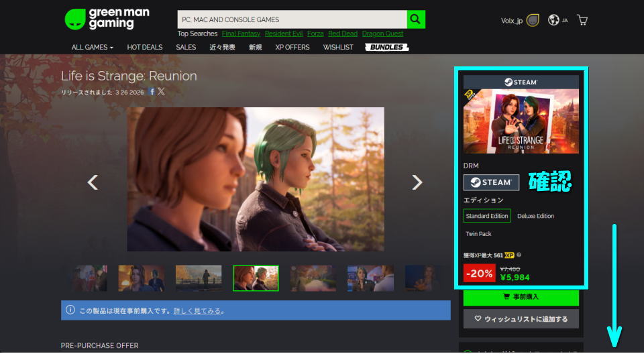The width and height of the screenshot is (644, 362).
Task: Click in the game search input field
Action: coord(292,19)
